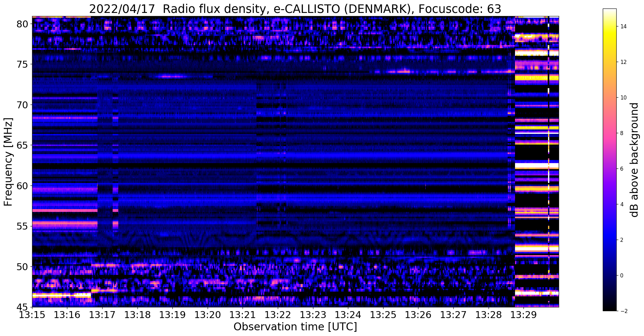Screen dimensions: 644x336
Task: Select the 13:24 time tick label
Action: tap(348, 315)
